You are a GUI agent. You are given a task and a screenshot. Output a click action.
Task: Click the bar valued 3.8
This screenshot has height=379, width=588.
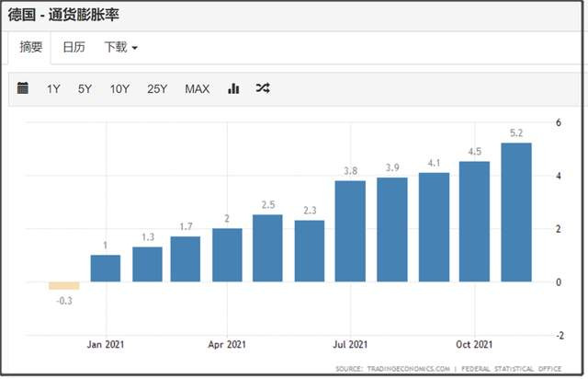350,231
